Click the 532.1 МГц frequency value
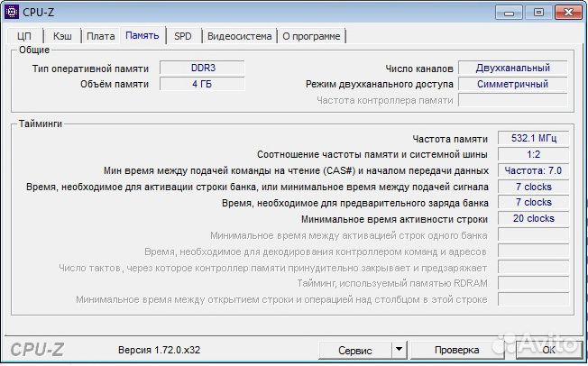The width and height of the screenshot is (588, 366). click(534, 138)
